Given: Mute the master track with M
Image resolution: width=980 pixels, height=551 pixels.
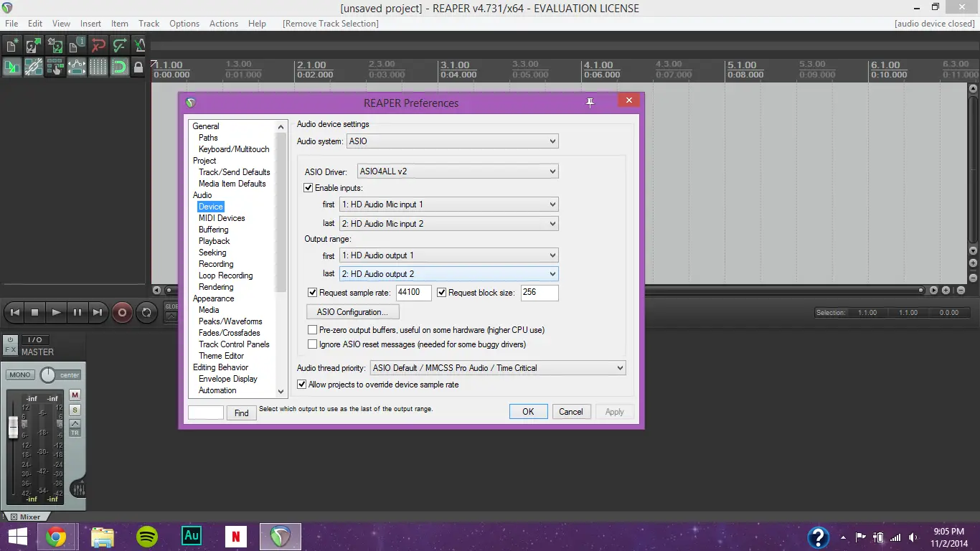Looking at the screenshot, I should click(x=75, y=395).
